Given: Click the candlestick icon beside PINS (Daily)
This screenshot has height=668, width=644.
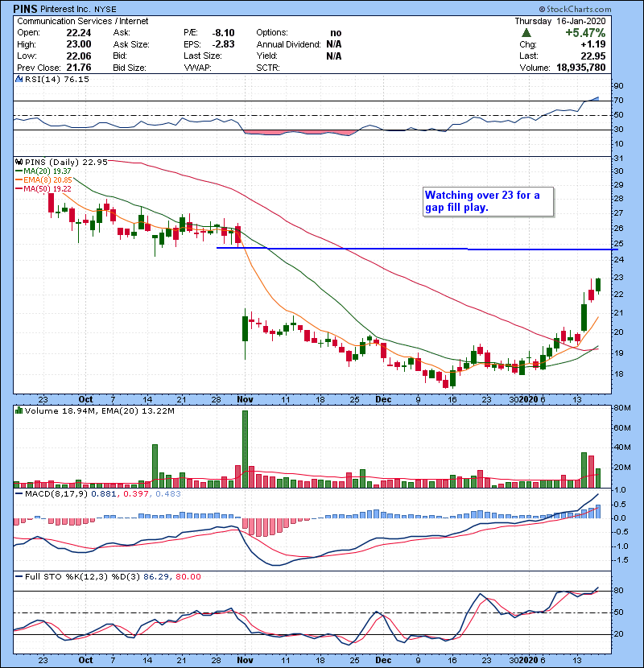Looking at the screenshot, I should [x=19, y=162].
